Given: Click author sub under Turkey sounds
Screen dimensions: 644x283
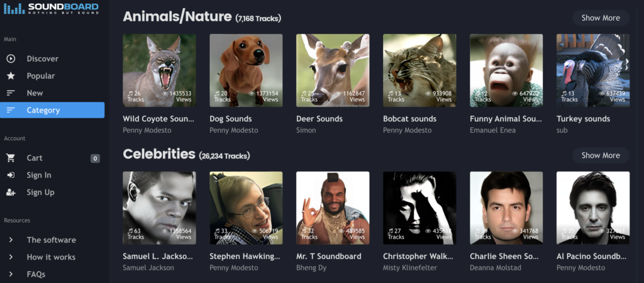Looking at the screenshot, I should [562, 130].
